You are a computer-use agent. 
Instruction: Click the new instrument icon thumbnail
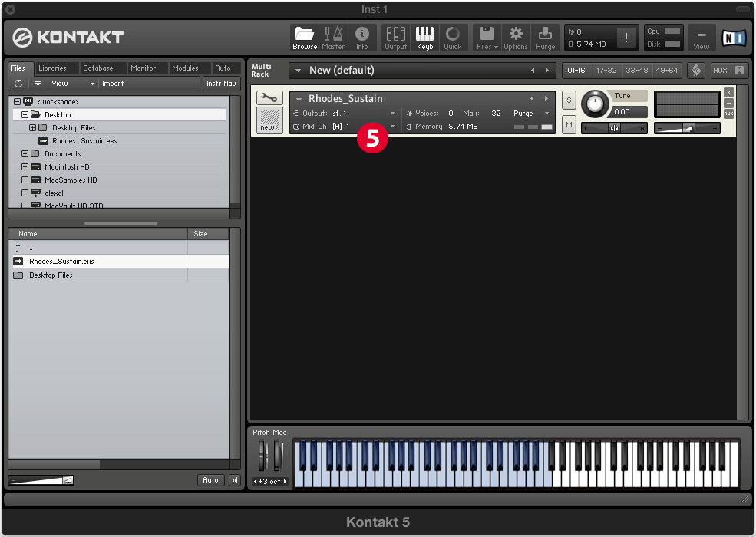[x=269, y=120]
